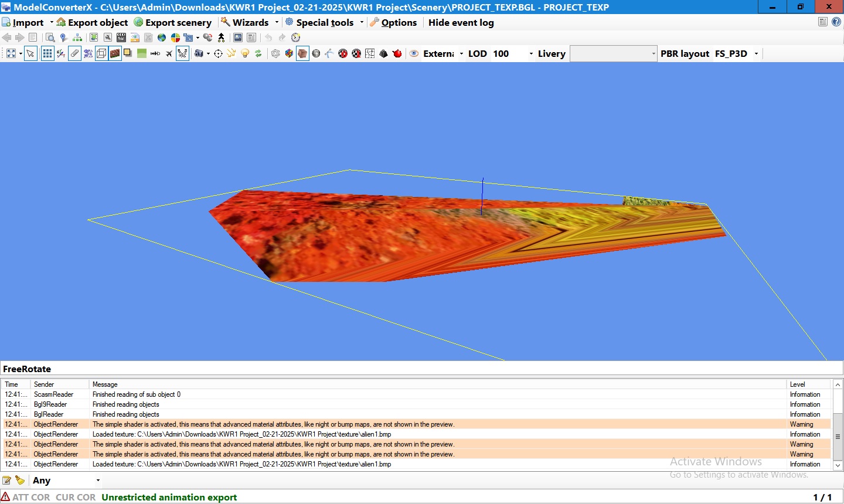
Task: Click the red teapot icon
Action: [x=397, y=53]
